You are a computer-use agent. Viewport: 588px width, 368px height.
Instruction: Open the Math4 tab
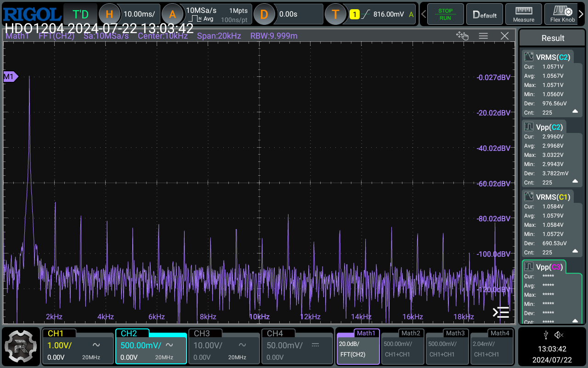click(x=492, y=346)
